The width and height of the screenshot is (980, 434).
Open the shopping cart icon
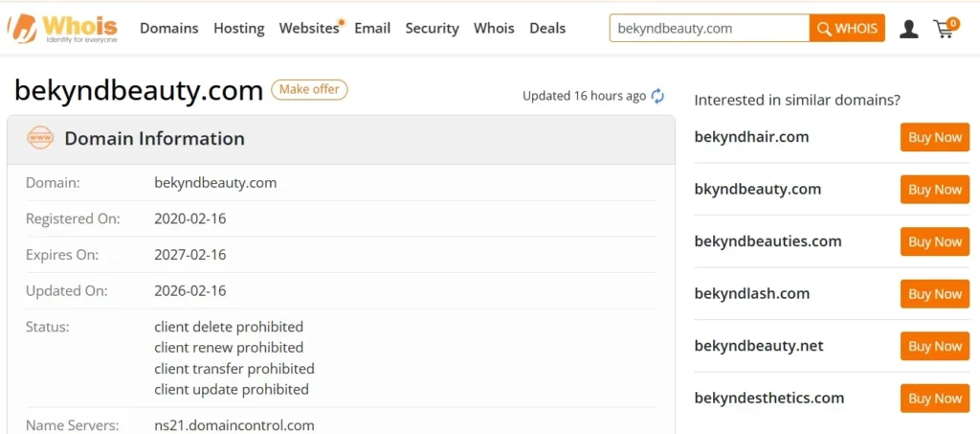click(945, 28)
